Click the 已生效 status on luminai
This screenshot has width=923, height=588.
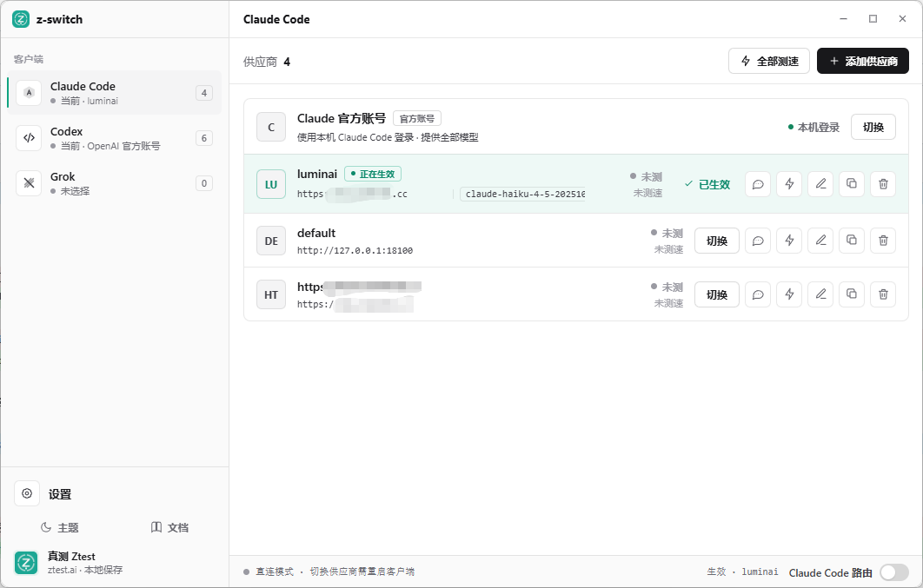pos(707,184)
